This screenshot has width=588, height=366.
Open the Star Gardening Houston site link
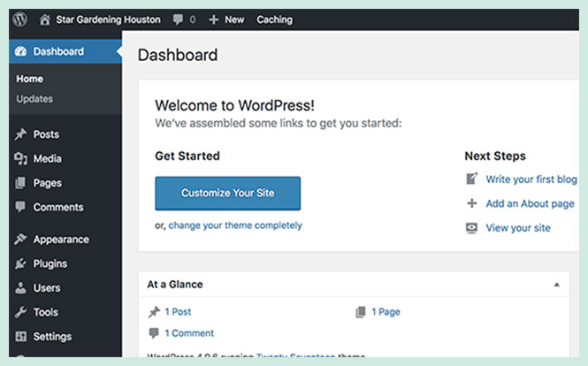click(x=108, y=19)
